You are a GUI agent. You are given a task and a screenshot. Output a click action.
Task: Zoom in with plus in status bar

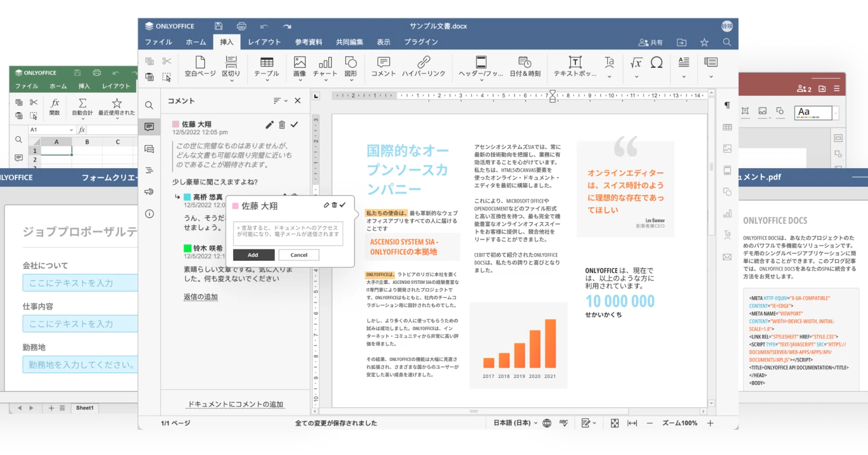coord(710,423)
